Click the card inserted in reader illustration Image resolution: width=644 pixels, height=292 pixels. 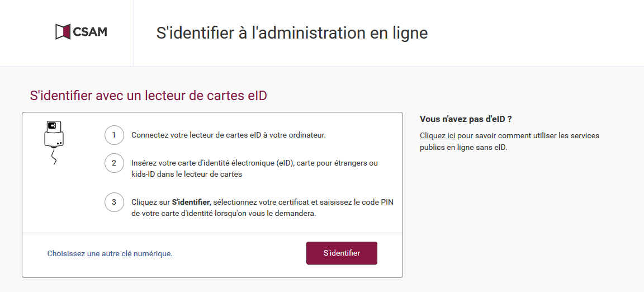(x=54, y=126)
